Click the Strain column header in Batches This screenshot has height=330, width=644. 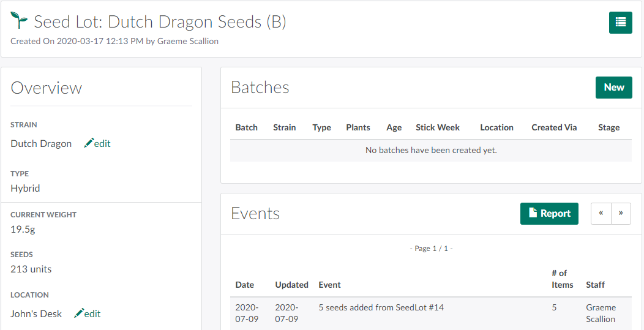click(x=284, y=127)
